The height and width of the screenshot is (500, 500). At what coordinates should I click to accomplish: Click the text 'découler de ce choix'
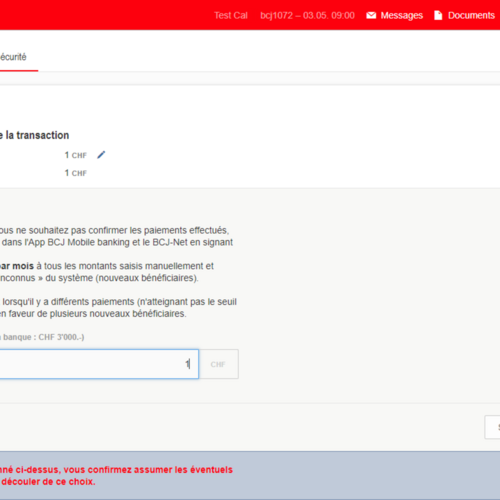pos(48,482)
